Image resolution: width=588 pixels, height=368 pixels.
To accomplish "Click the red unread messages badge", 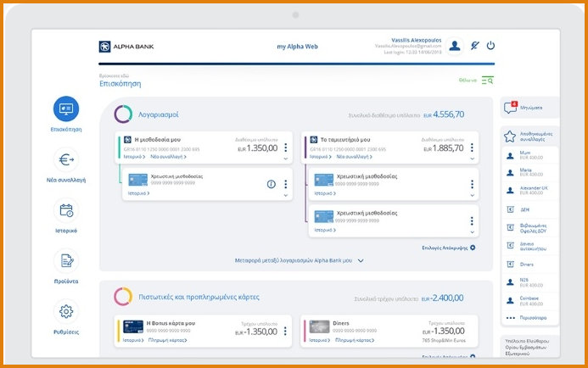I will point(514,103).
